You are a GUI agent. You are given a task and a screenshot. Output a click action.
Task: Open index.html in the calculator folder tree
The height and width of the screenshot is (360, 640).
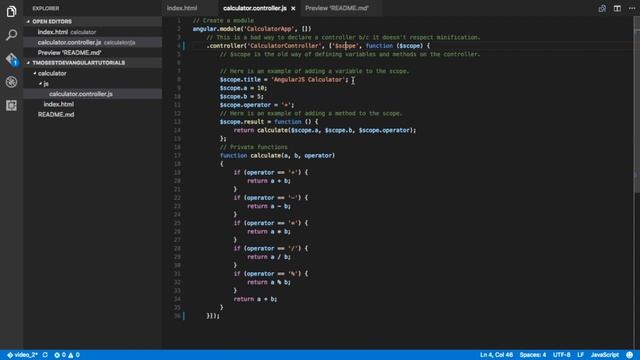[x=59, y=104]
